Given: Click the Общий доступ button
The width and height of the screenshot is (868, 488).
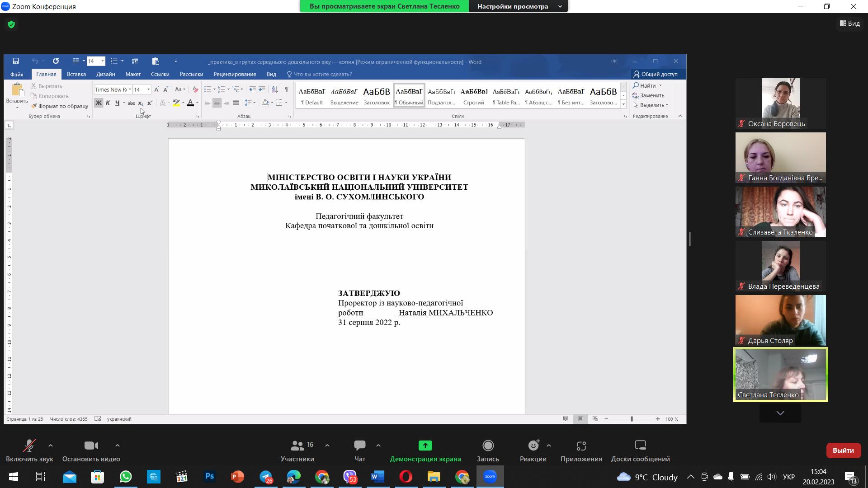Looking at the screenshot, I should point(656,74).
